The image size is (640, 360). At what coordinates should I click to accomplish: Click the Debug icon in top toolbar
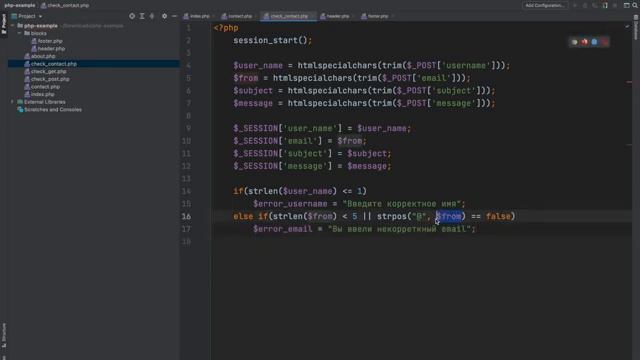(x=585, y=5)
